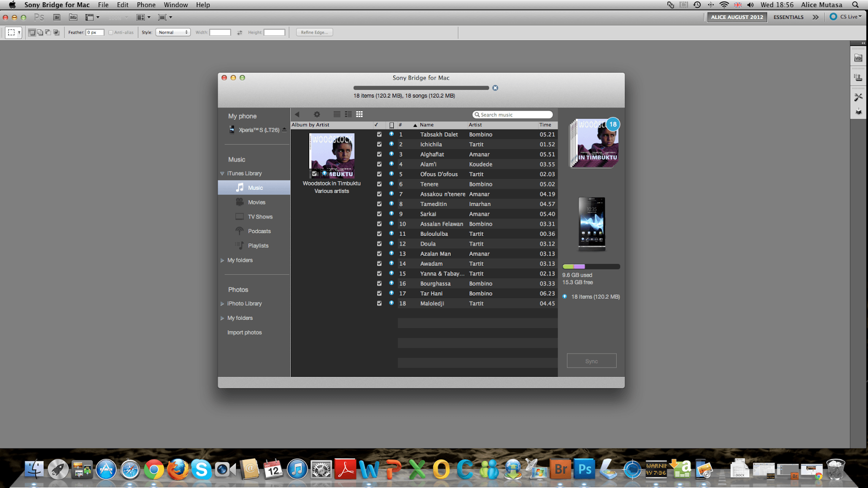The width and height of the screenshot is (868, 488).
Task: Click the Sync button
Action: pos(592,361)
